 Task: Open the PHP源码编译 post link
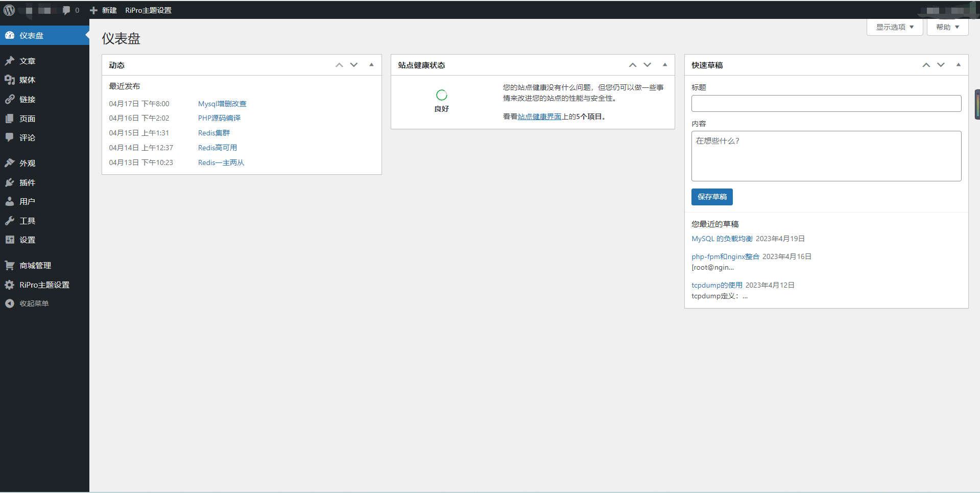coord(219,118)
